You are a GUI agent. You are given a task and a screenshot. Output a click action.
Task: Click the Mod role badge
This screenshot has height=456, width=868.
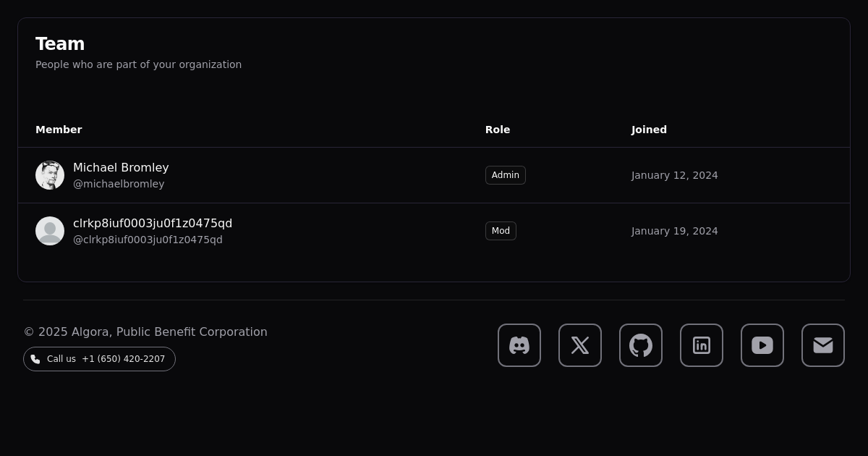tap(501, 231)
